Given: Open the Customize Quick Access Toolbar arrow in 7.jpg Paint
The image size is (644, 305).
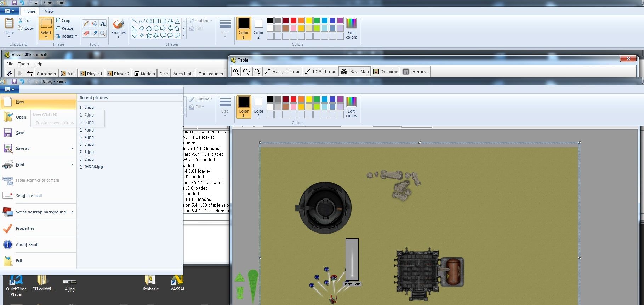Looking at the screenshot, I should coord(36,3).
